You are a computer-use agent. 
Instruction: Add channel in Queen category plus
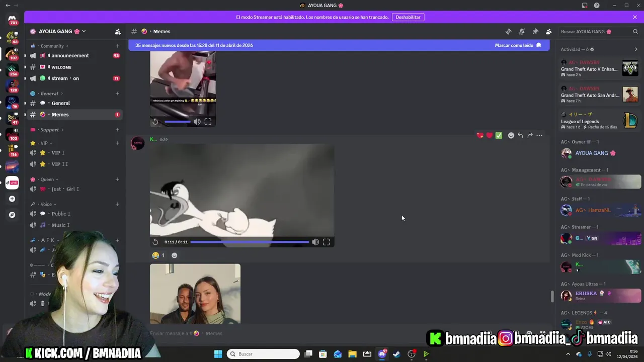117,179
